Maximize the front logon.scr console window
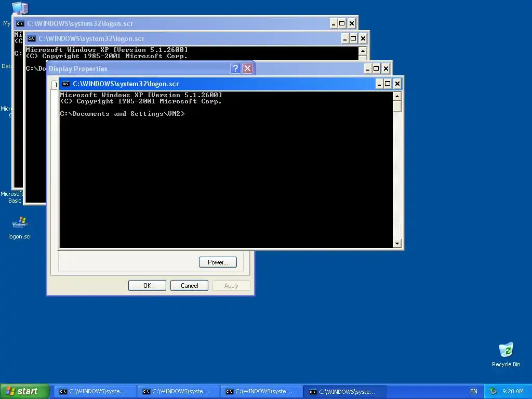The image size is (532, 399). click(x=388, y=84)
